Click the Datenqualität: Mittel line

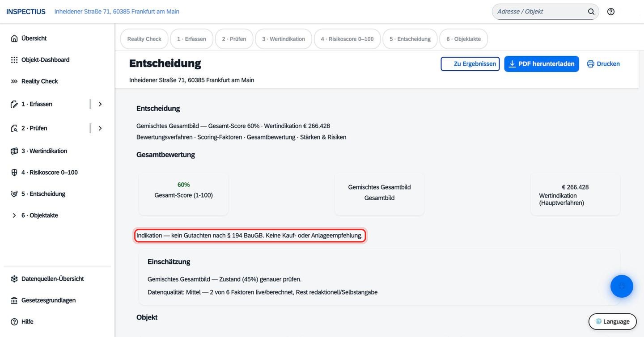tap(263, 292)
